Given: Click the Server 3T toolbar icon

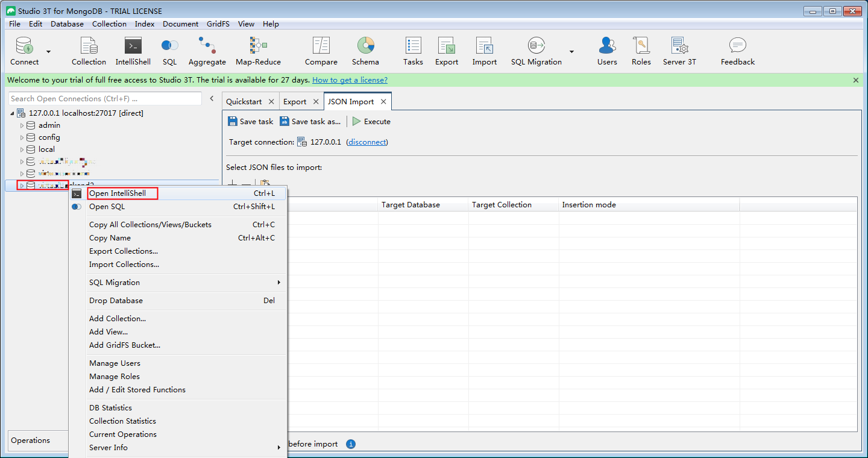Looking at the screenshot, I should tap(679, 46).
